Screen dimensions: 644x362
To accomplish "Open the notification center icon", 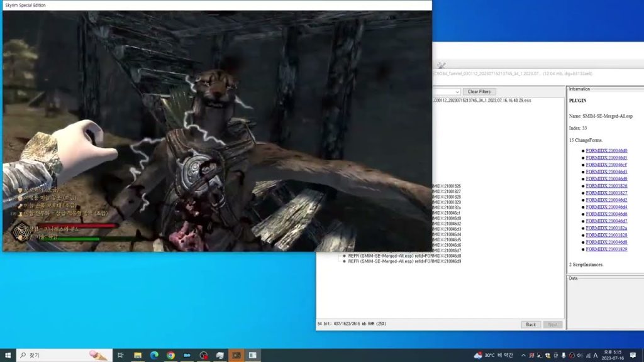I will [631, 355].
